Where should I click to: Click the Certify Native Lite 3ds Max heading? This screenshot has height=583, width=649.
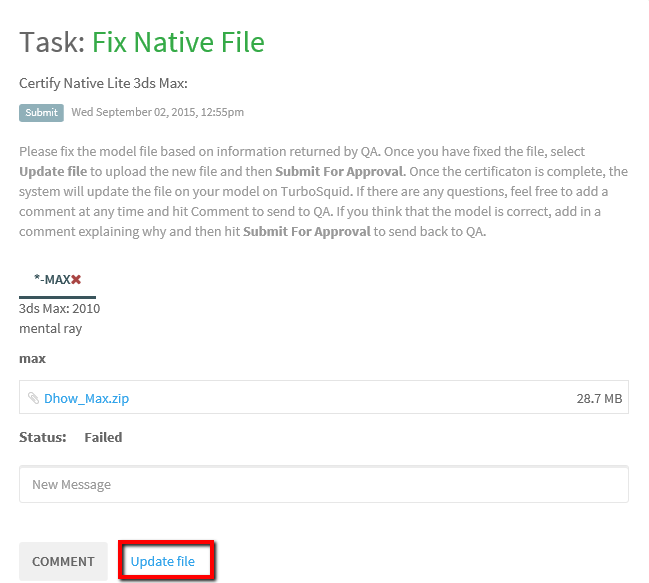tap(103, 83)
